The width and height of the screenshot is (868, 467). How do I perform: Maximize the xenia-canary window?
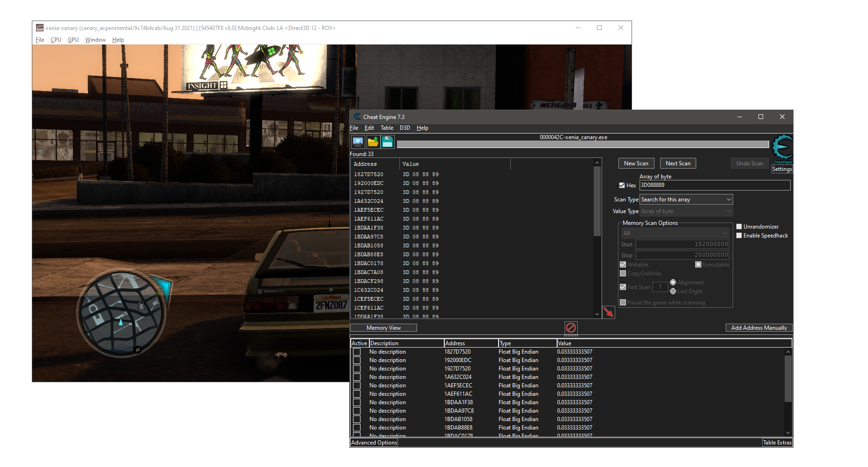(599, 28)
